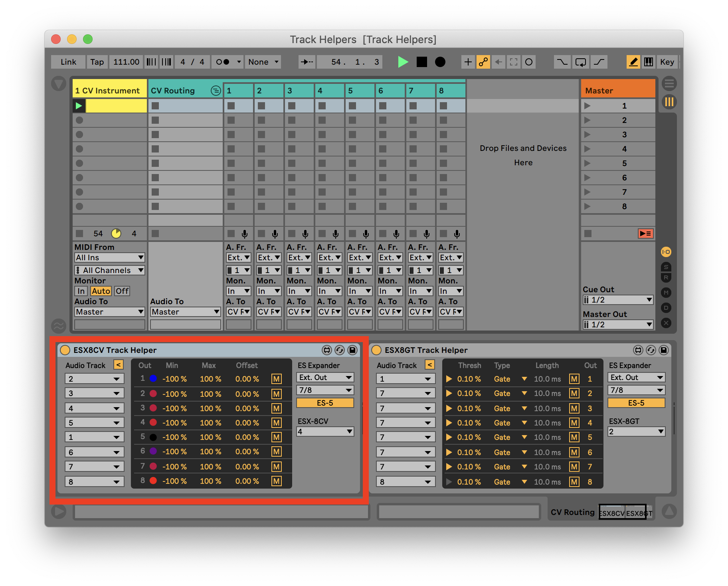
Task: Click the Tap tempo button
Action: point(97,62)
